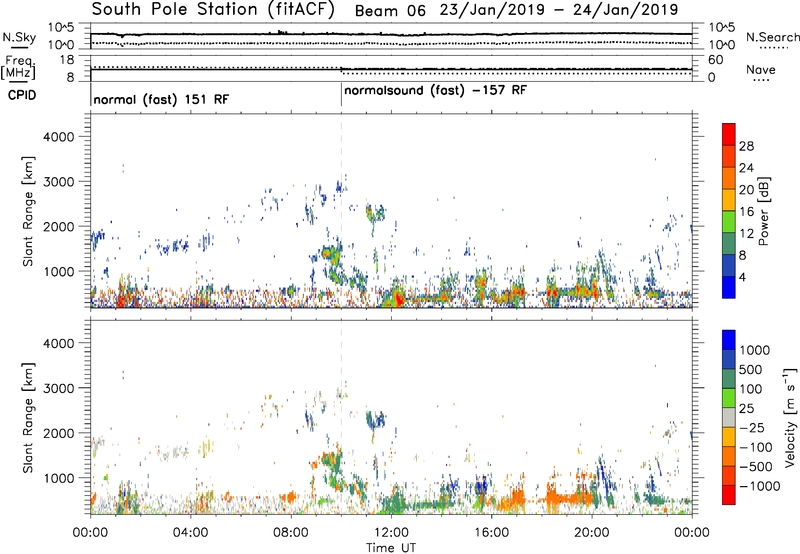The image size is (800, 554).
Task: Click velocity panel 'Slant Range [km]' label
Action: tap(28, 417)
